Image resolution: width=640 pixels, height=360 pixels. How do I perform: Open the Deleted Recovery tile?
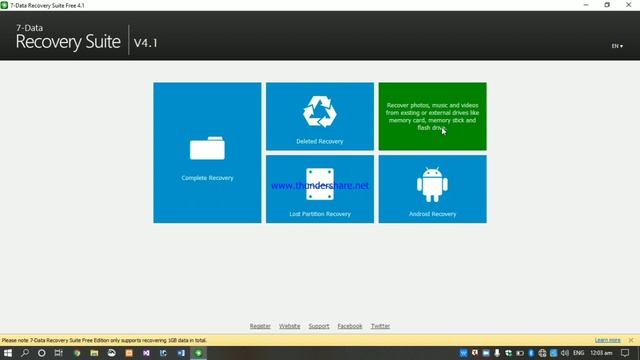coord(320,116)
